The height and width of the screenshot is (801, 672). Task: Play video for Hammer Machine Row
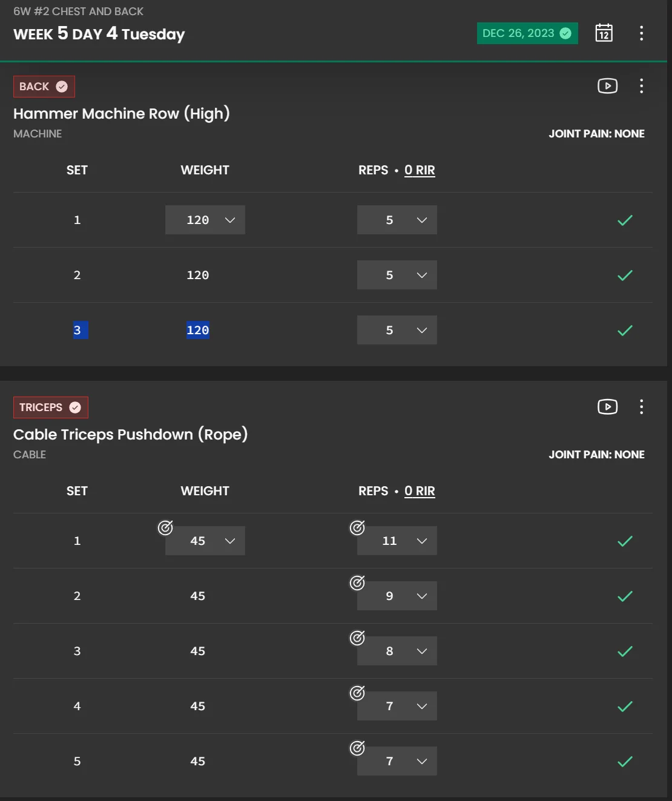607,86
